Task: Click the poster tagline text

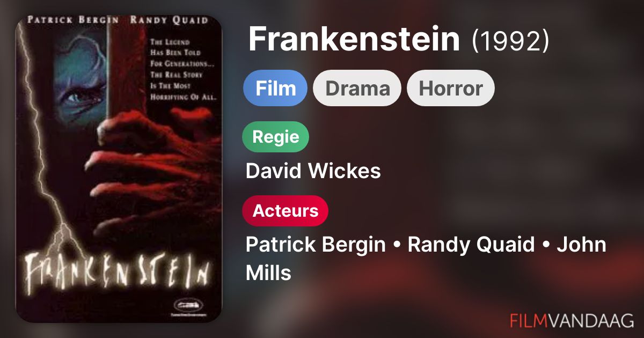Action: (x=183, y=68)
